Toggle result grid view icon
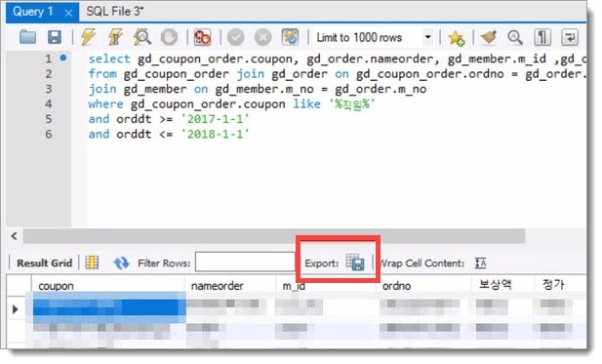Screen dimensions: 602x364 coord(92,263)
